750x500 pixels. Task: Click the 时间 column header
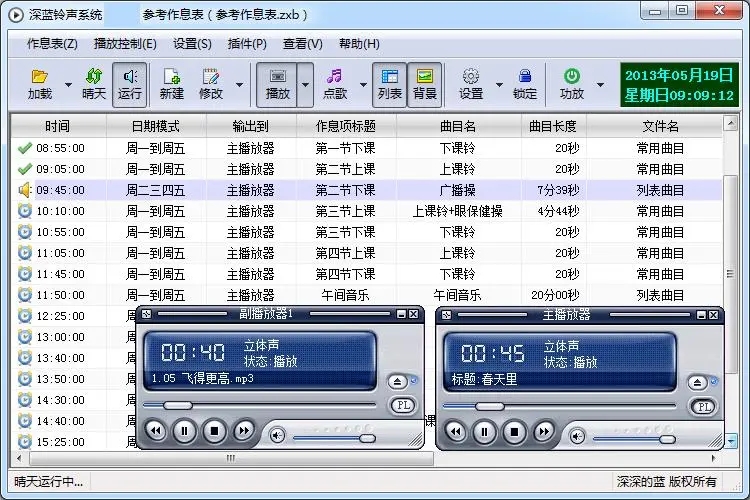point(58,126)
